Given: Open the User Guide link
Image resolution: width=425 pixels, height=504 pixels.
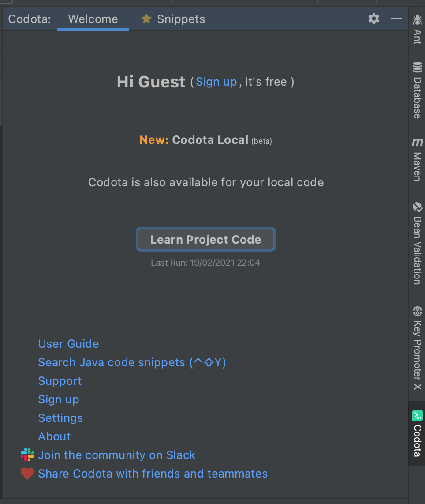Looking at the screenshot, I should [68, 344].
